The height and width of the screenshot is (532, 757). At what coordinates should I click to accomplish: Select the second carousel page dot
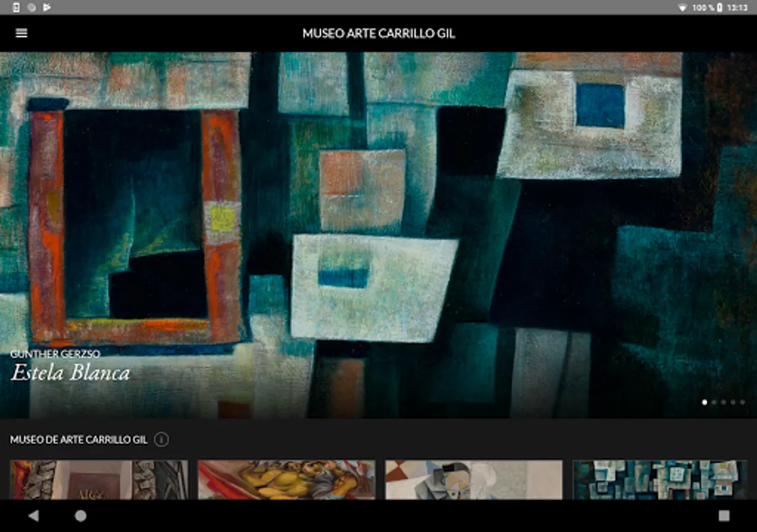(x=714, y=402)
